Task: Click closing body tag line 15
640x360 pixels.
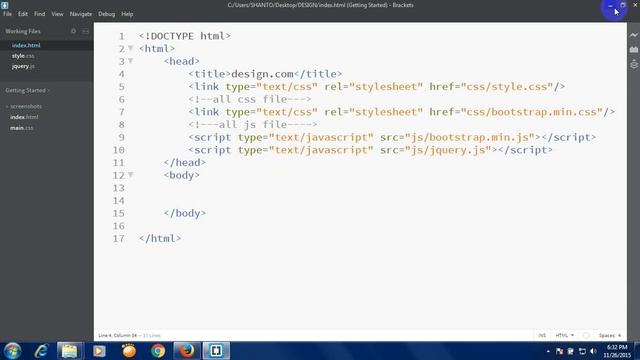Action: [184, 213]
